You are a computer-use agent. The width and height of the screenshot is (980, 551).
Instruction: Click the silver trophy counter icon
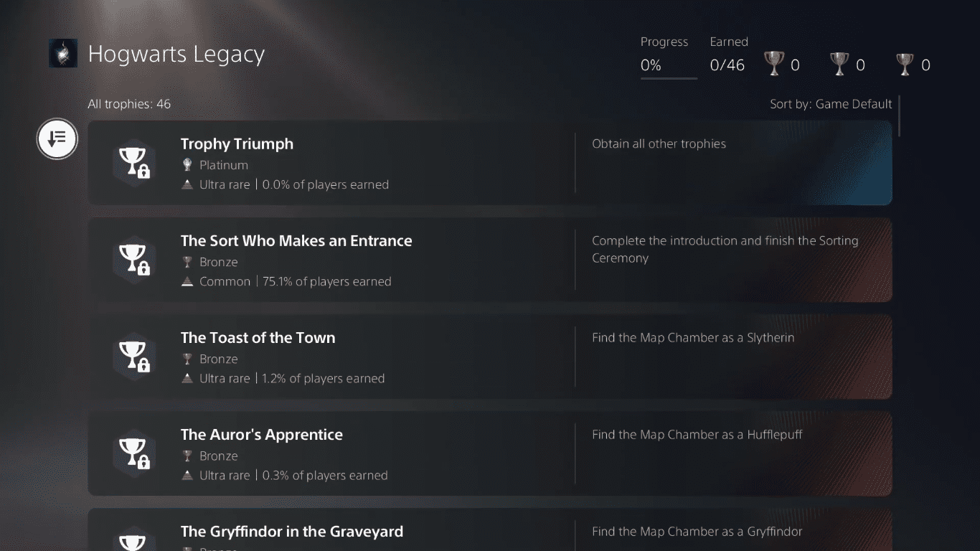pyautogui.click(x=840, y=64)
